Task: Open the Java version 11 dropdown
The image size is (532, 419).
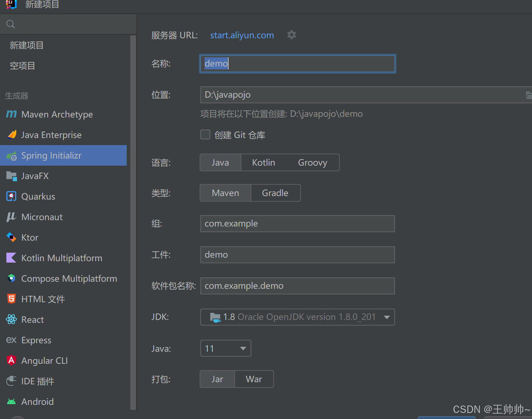Action: 225,348
